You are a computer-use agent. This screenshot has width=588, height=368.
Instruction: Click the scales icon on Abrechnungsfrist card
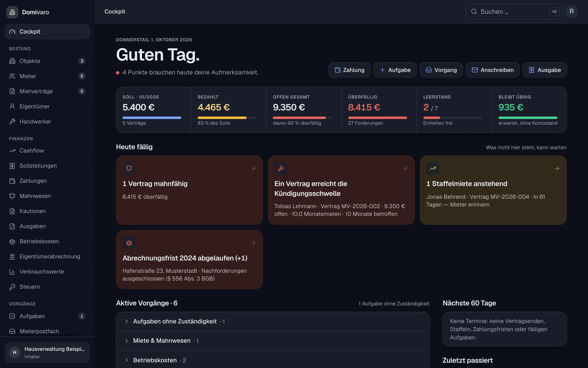pyautogui.click(x=129, y=243)
